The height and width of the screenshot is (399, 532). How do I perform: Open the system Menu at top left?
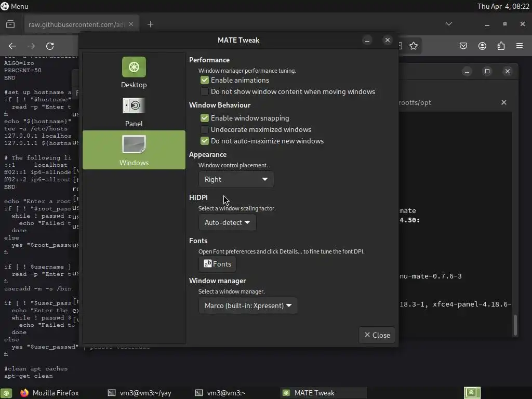[15, 6]
